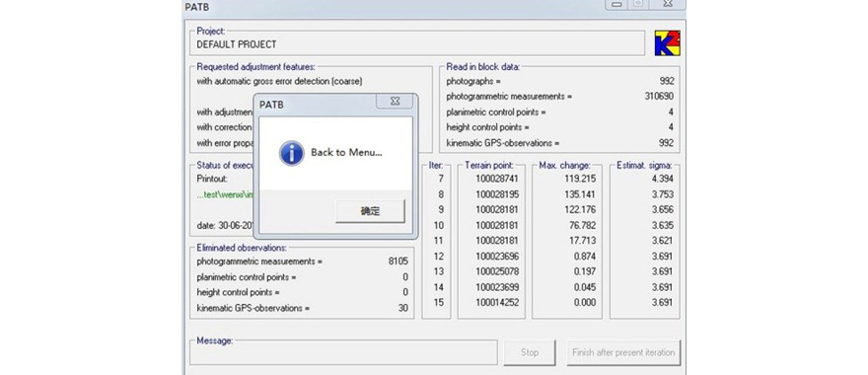This screenshot has height=375, width=868.
Task: Open the green printout file path
Action: pyautogui.click(x=225, y=195)
